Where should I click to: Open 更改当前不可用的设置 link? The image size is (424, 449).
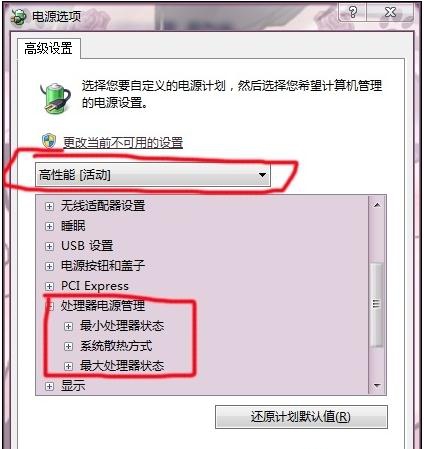[x=123, y=143]
